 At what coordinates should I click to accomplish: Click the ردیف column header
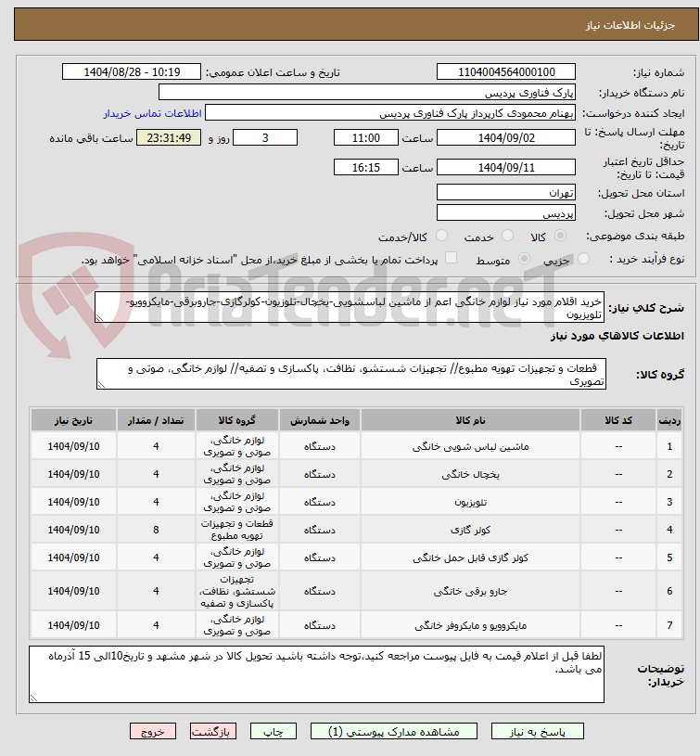669,420
